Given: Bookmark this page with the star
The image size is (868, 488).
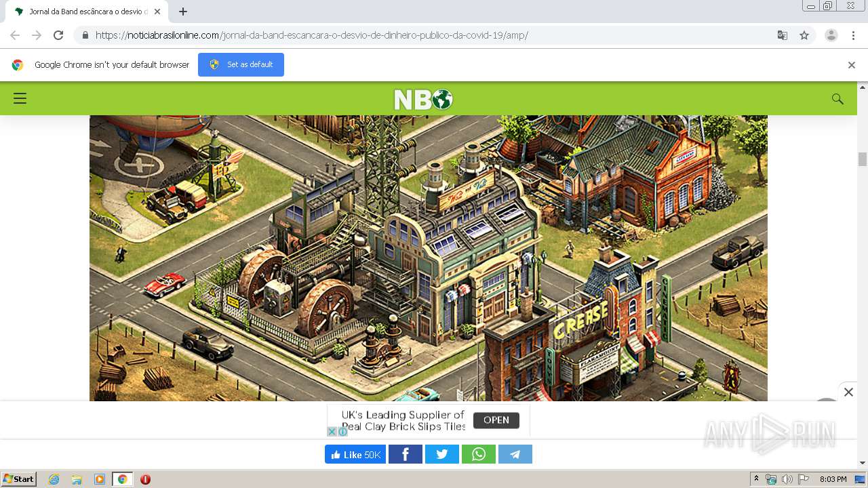Looking at the screenshot, I should [804, 35].
